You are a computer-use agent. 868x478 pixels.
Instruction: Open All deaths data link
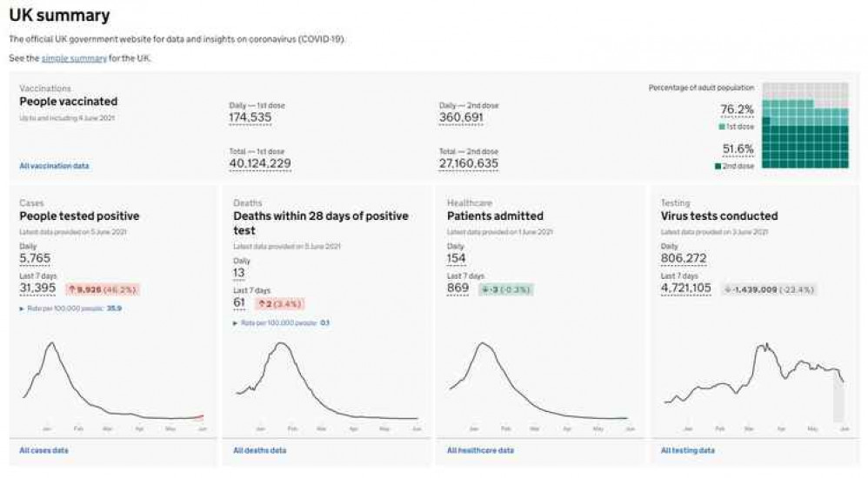click(x=259, y=450)
